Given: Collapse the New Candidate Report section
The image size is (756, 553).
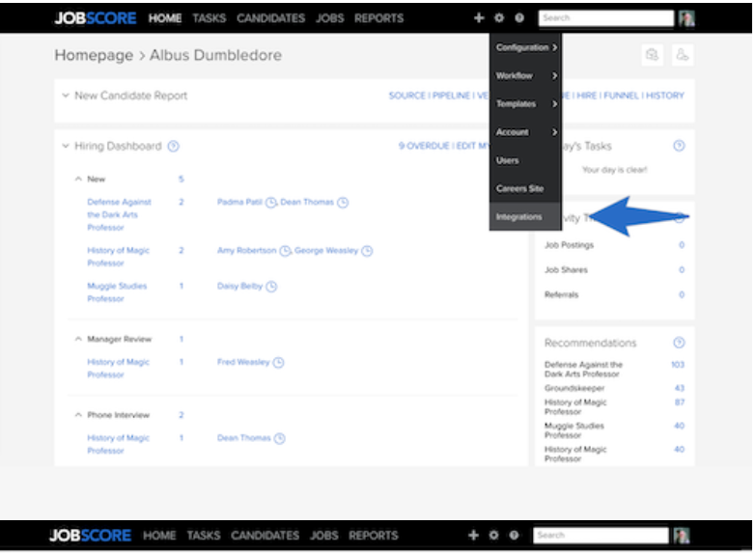Looking at the screenshot, I should [x=66, y=97].
